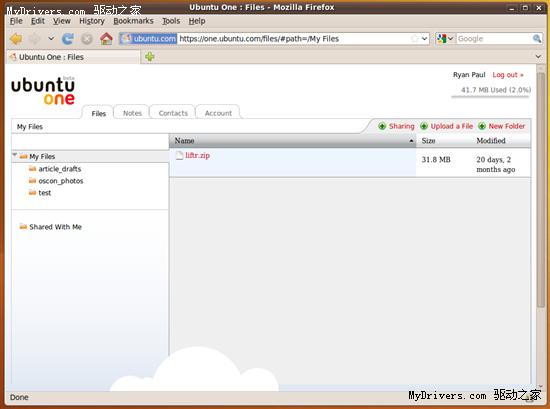
Task: Click the green New Folder icon
Action: click(x=482, y=126)
